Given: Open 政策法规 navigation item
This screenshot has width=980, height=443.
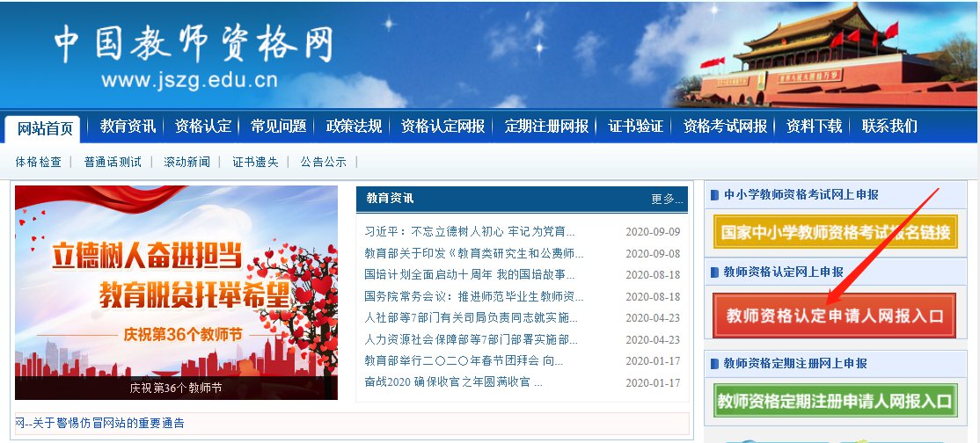Looking at the screenshot, I should [354, 127].
